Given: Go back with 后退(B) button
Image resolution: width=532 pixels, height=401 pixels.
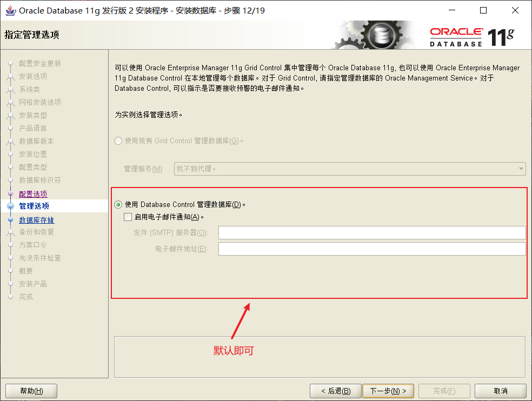Looking at the screenshot, I should pos(336,391).
